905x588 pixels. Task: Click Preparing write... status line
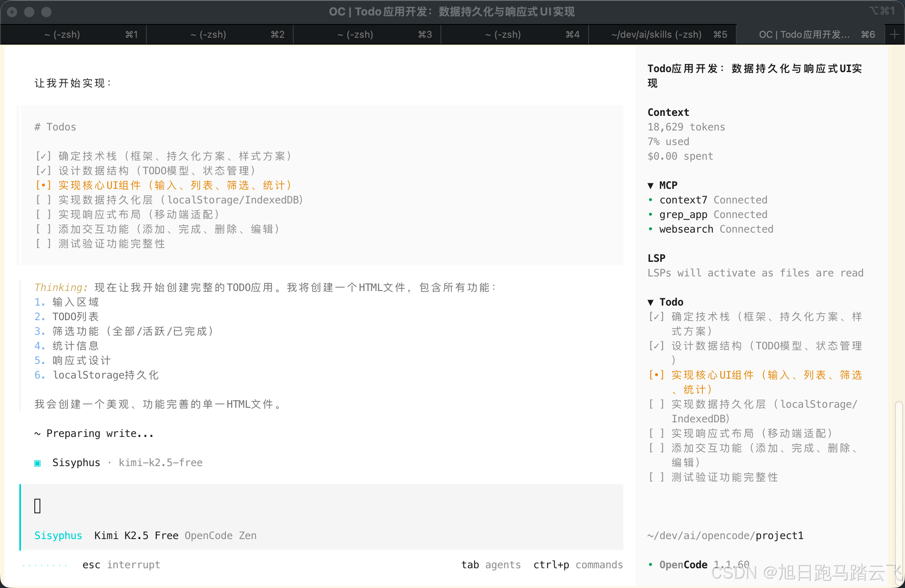[x=94, y=433]
